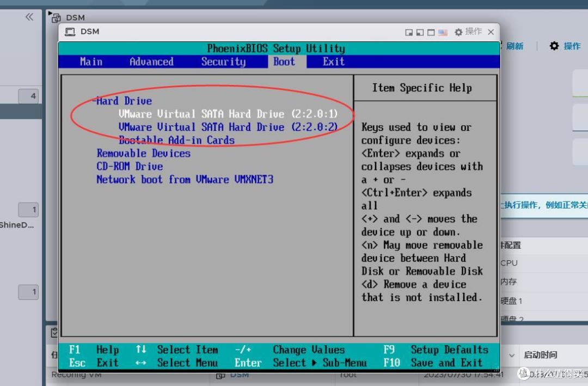Click the 内存 row in the background config list
The height and width of the screenshot is (386, 588).
[x=509, y=281]
